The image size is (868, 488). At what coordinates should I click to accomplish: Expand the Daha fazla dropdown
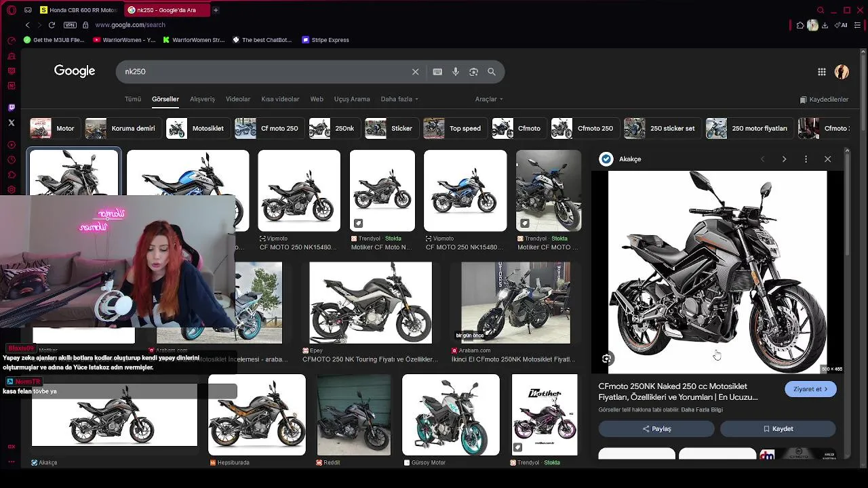tap(399, 99)
